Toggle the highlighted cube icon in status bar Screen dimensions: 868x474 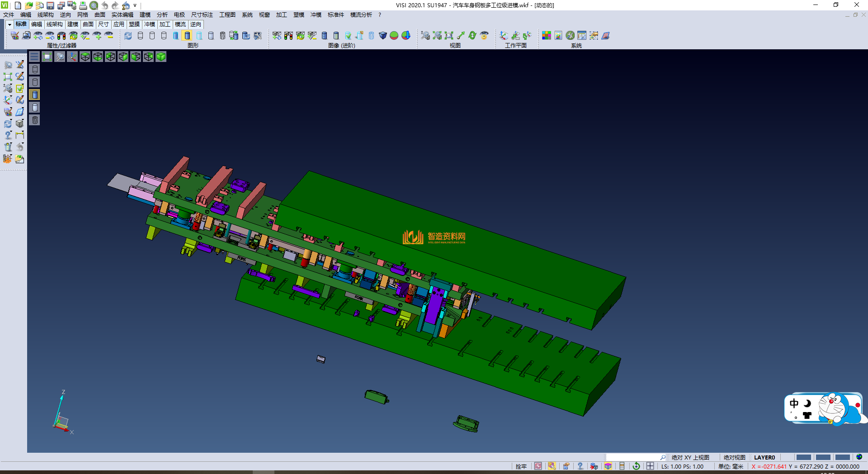click(608, 466)
